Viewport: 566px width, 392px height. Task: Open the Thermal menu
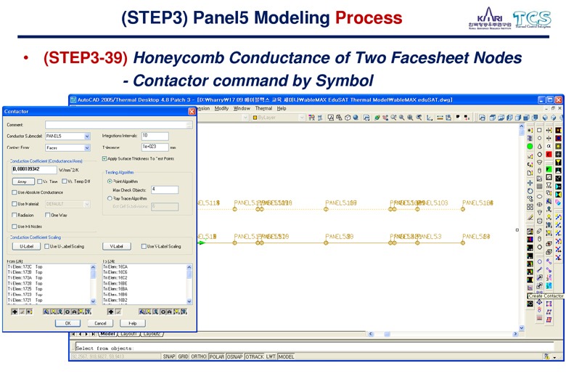click(263, 108)
